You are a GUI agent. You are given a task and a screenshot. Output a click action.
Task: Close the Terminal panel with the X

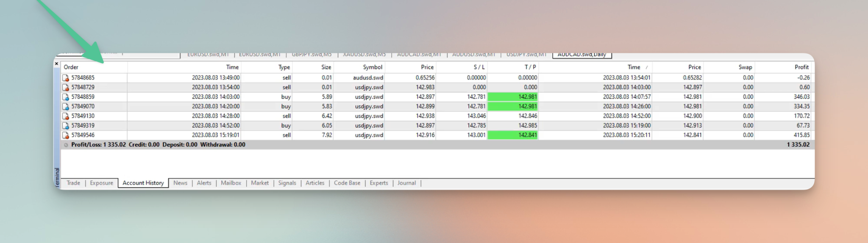point(56,64)
